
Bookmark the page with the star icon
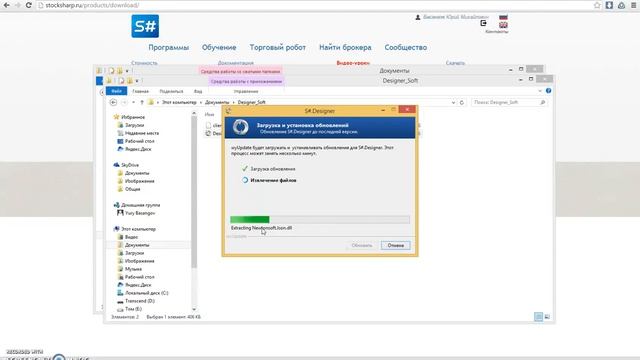click(x=597, y=5)
